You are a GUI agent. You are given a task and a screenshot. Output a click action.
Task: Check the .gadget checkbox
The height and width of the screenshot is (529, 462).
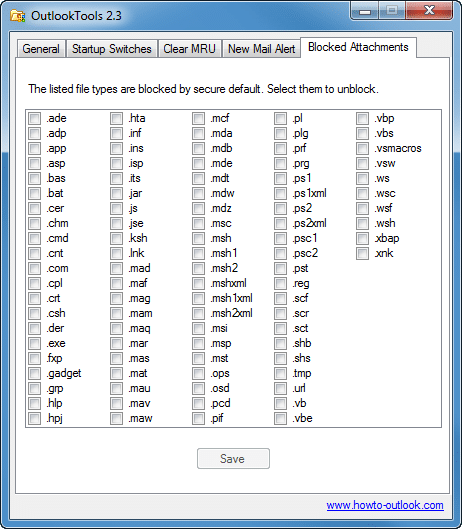coord(34,373)
